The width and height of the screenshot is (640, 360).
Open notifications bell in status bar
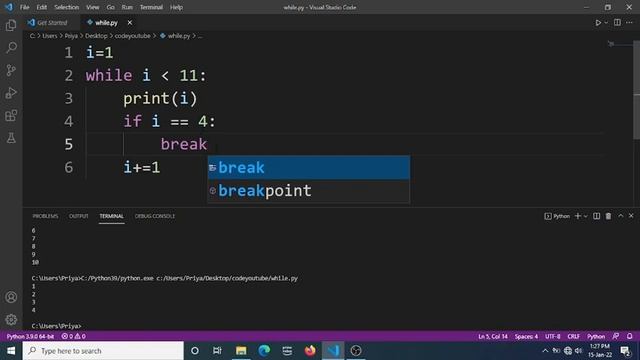pos(629,336)
